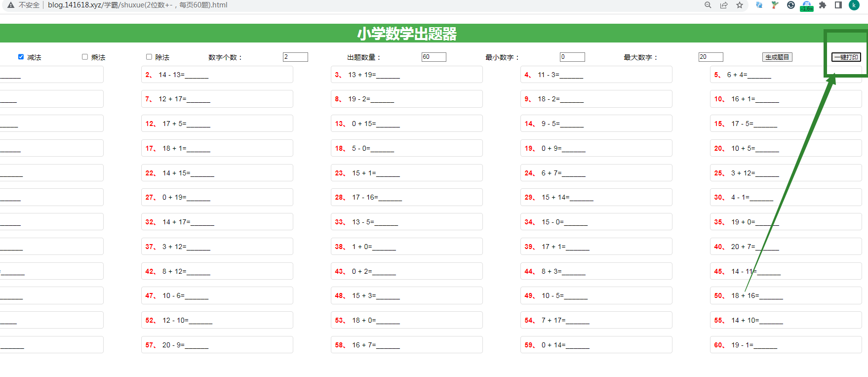Click question 42 '8 + 12='
The width and height of the screenshot is (868, 377).
217,271
